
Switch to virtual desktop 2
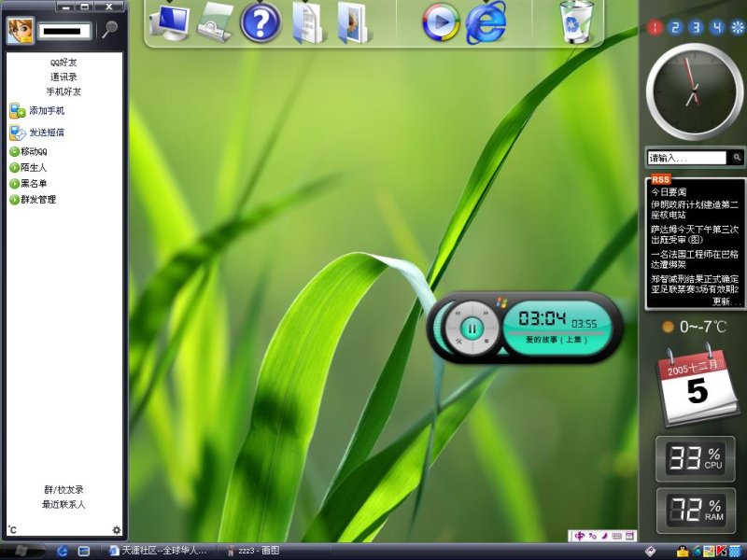[675, 27]
